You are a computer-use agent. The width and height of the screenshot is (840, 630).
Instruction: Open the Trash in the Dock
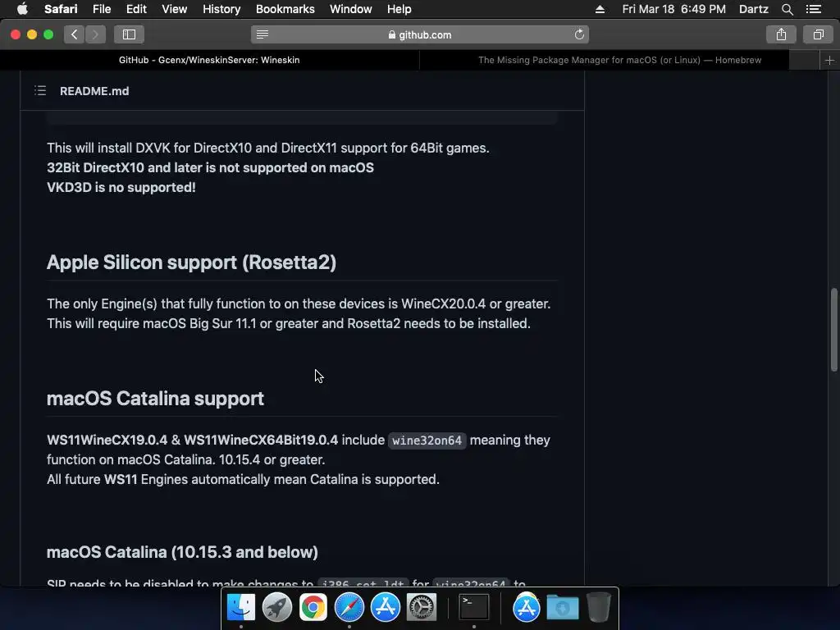coord(598,607)
